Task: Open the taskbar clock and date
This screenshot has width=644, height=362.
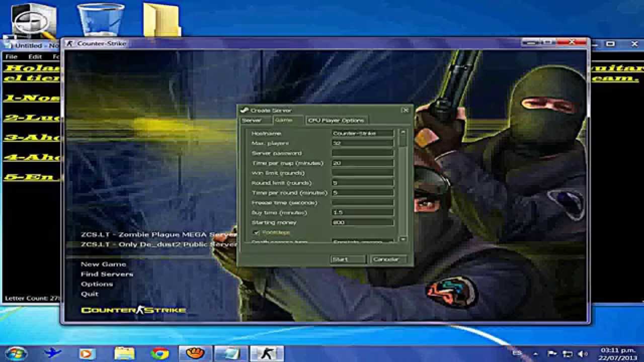Action: click(618, 353)
